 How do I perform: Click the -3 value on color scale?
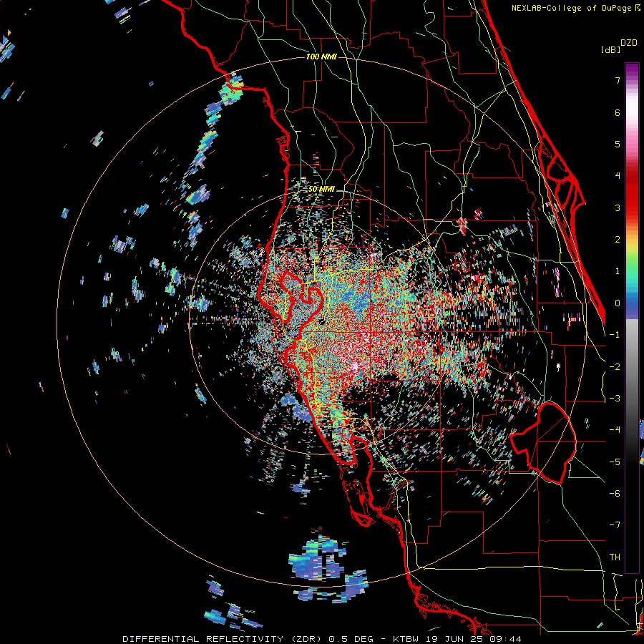[615, 399]
